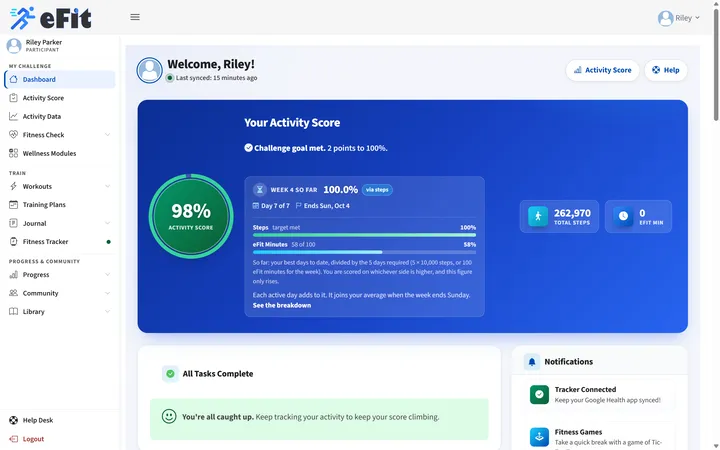Click the Activity Score clipboard icon
720x450 pixels.
coord(13,98)
